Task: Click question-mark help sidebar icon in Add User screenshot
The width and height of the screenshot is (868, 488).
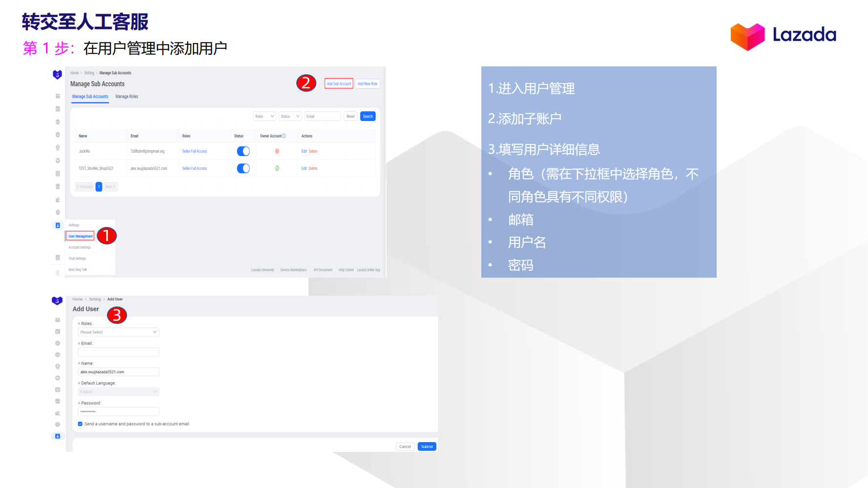Action: click(58, 425)
